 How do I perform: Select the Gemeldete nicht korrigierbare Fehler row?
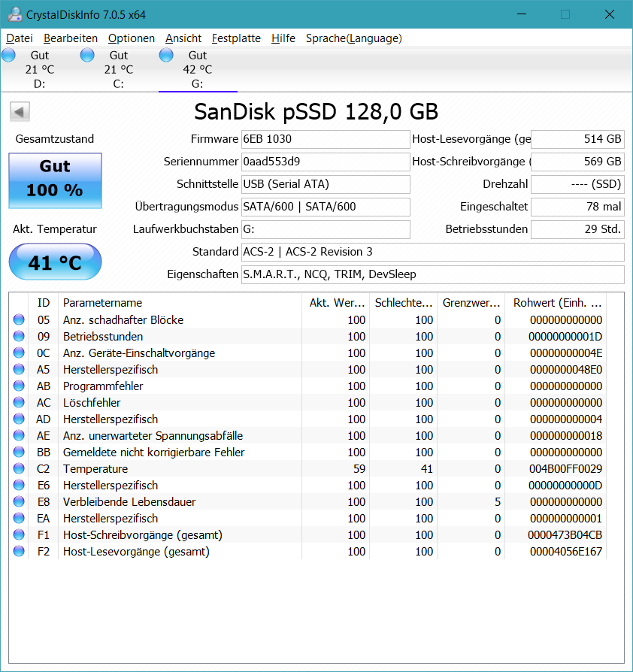coord(307,453)
